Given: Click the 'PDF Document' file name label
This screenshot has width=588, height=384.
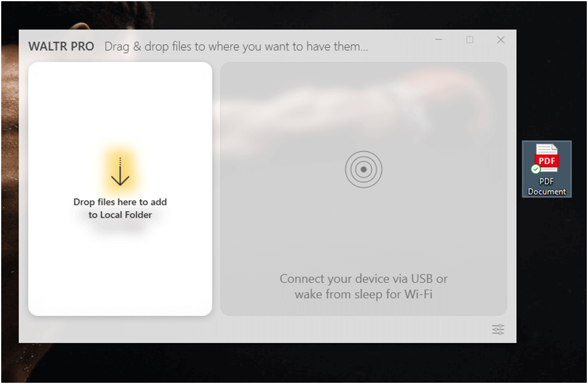Looking at the screenshot, I should [547, 186].
